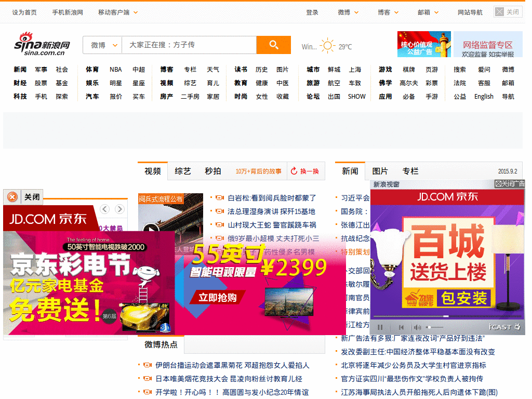Switch to the 专栏 tab
This screenshot has width=532, height=399.
pyautogui.click(x=410, y=171)
